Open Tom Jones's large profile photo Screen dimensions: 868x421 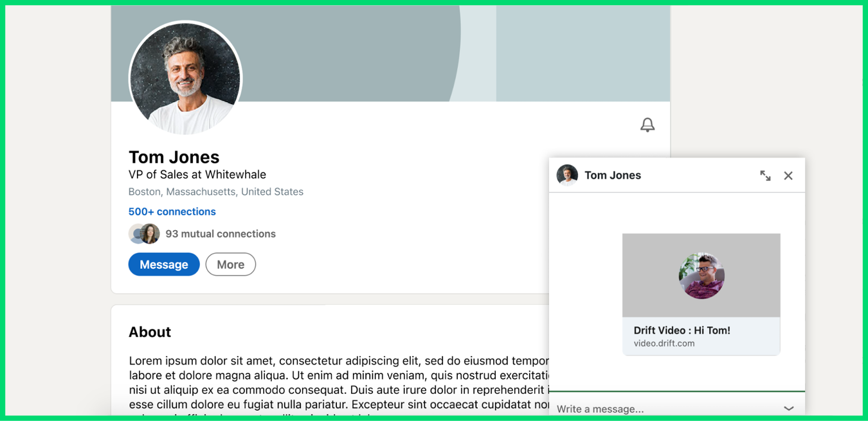tap(186, 78)
